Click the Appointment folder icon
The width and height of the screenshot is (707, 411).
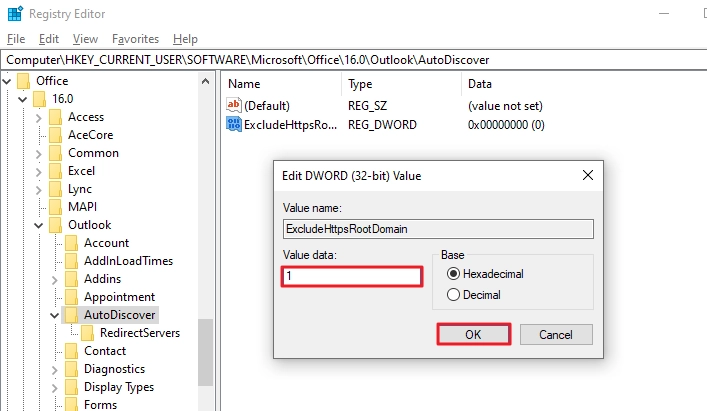72,297
